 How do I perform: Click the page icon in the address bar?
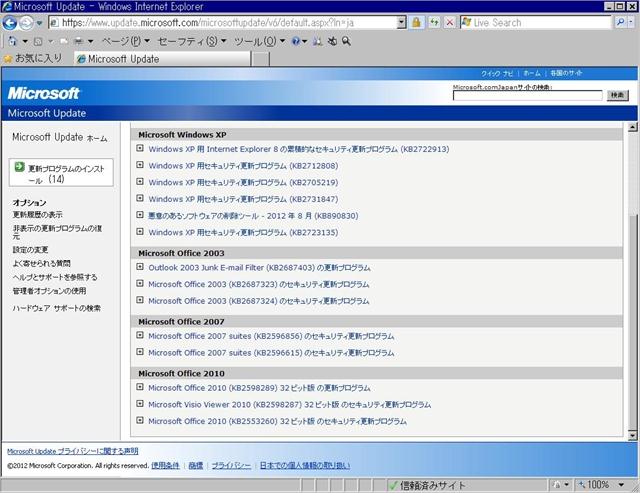pyautogui.click(x=54, y=22)
